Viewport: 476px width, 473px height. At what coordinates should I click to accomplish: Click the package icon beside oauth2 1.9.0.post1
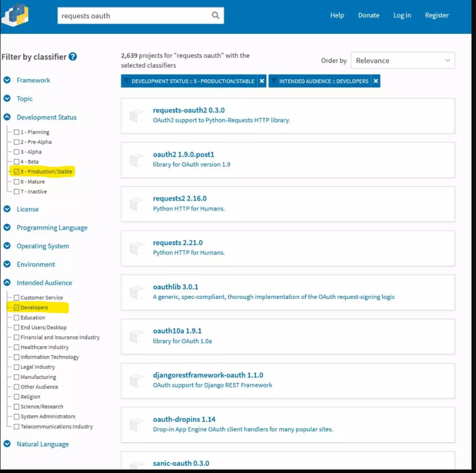pyautogui.click(x=137, y=160)
